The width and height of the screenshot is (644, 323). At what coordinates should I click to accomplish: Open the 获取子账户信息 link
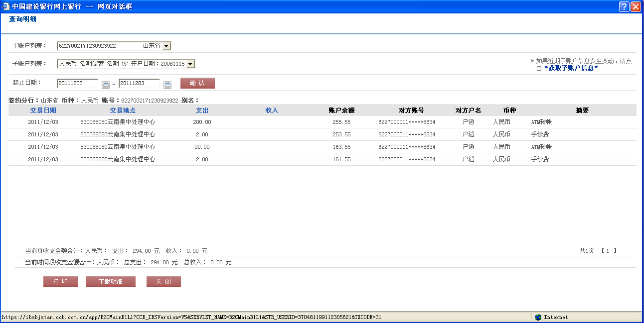[x=571, y=68]
